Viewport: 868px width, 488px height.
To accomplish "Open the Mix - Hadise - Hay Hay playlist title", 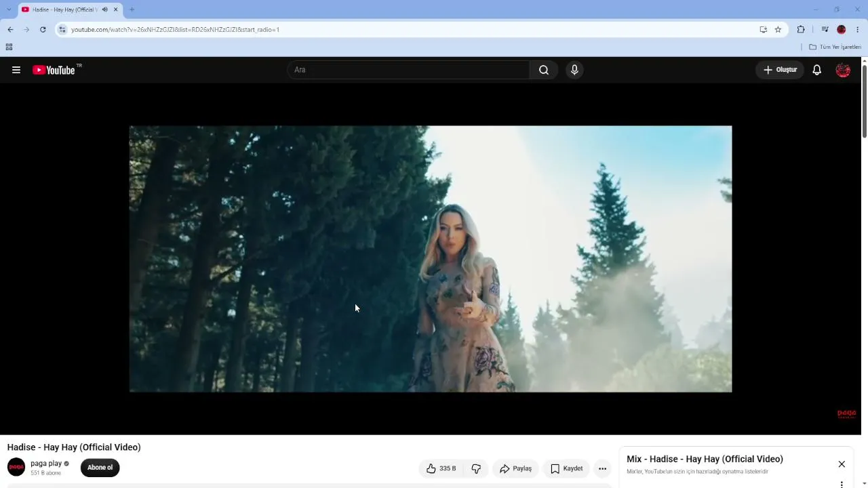I will [705, 460].
